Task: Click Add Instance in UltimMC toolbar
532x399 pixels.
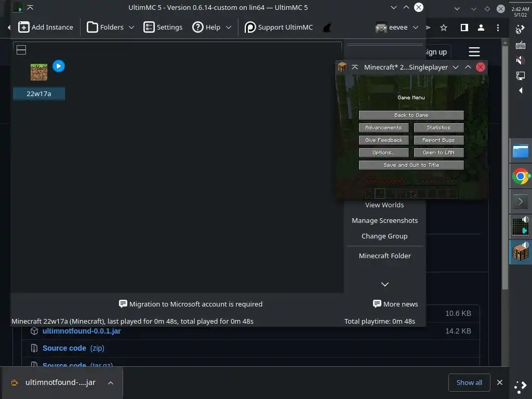Action: tap(46, 27)
